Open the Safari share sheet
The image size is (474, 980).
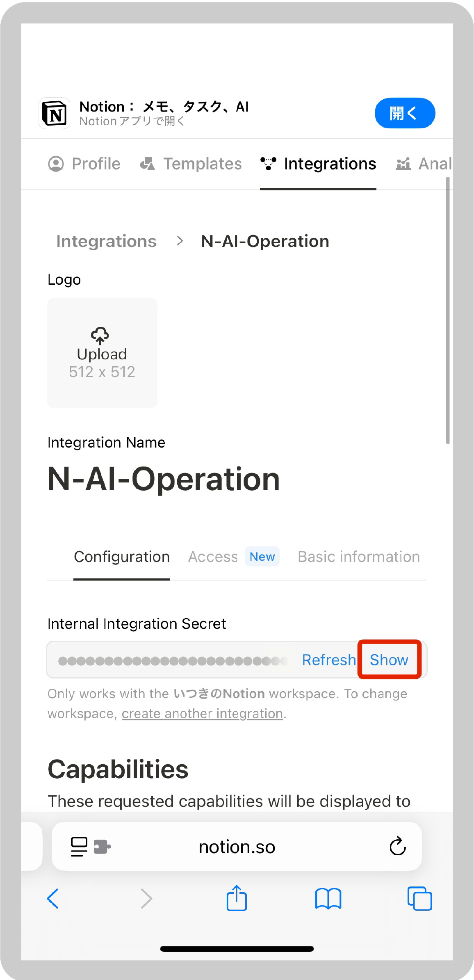point(237,898)
